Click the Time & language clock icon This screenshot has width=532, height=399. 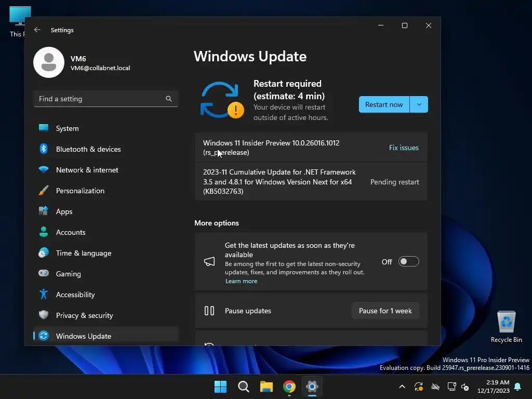44,253
